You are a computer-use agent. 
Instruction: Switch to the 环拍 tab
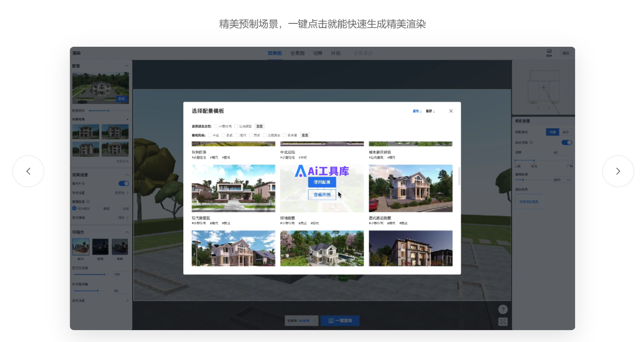point(336,53)
